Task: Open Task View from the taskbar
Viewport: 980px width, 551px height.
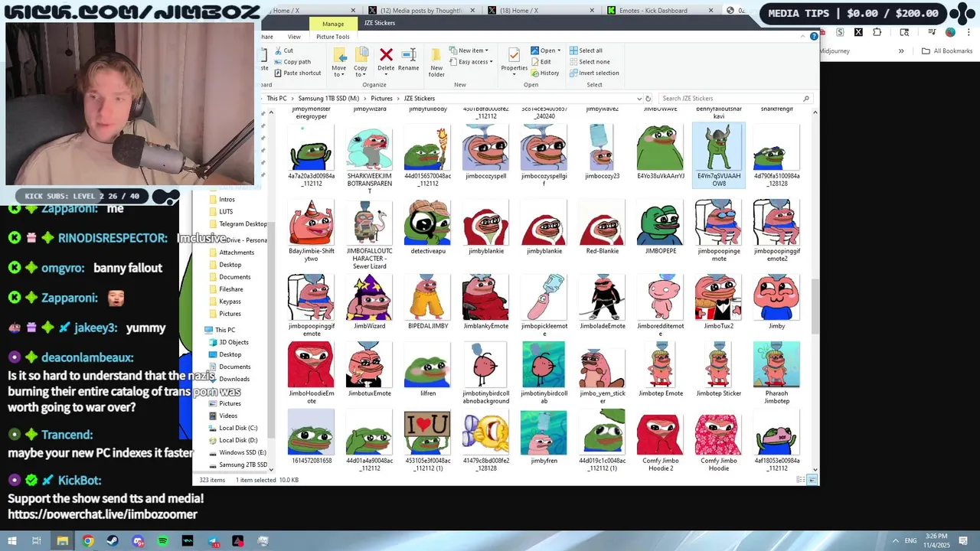Action: [x=37, y=541]
